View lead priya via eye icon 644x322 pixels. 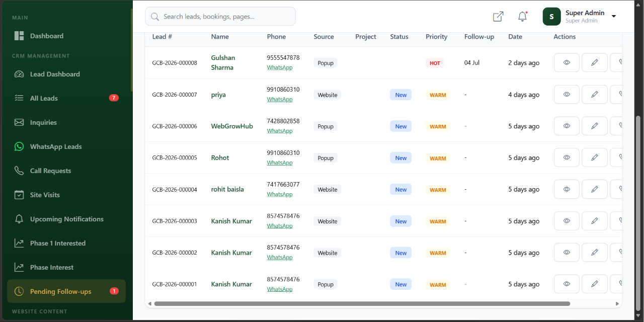567,95
